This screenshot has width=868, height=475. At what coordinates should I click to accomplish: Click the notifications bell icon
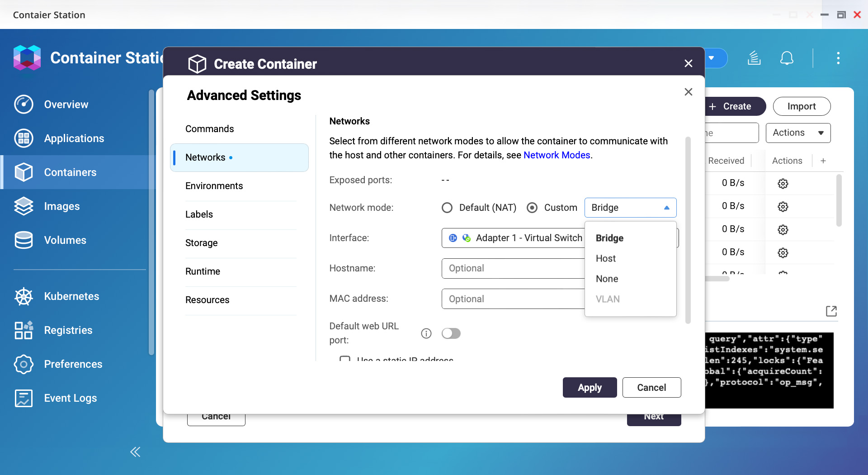click(787, 58)
